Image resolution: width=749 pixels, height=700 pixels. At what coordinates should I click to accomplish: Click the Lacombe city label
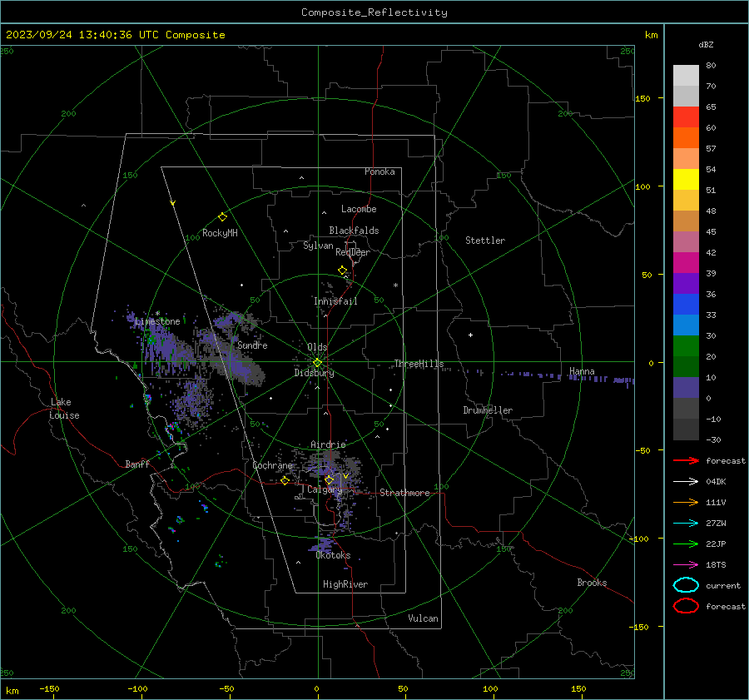(359, 209)
